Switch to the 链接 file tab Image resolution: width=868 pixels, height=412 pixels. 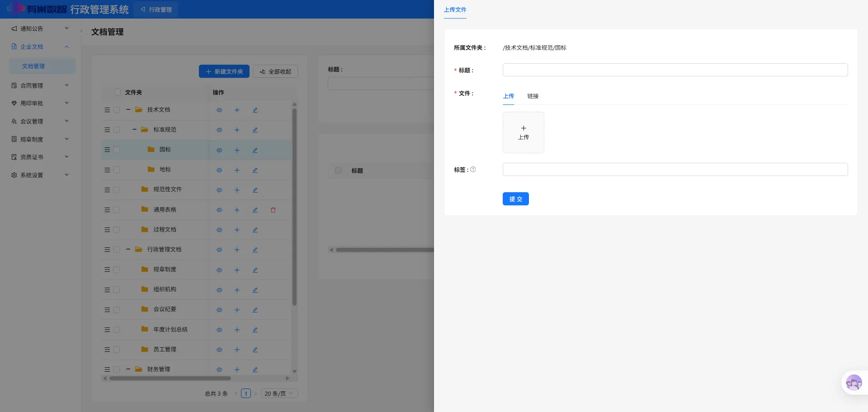point(533,96)
